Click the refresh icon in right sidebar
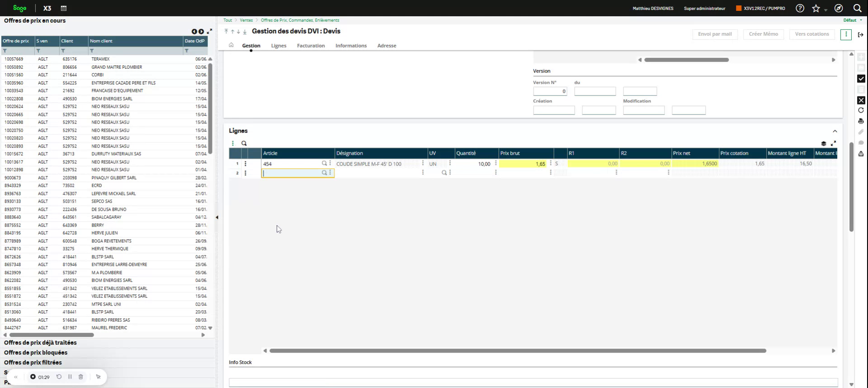The image size is (868, 388). point(861,110)
